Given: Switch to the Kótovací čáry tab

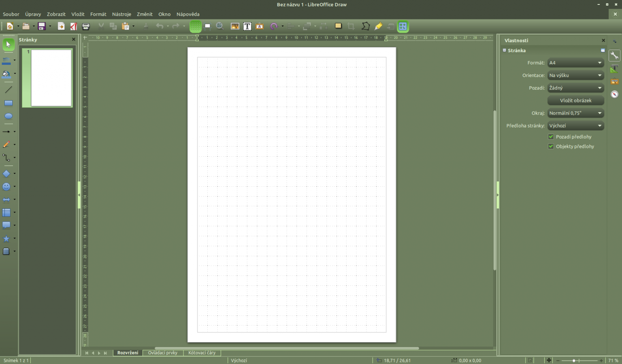Looking at the screenshot, I should pos(202,353).
